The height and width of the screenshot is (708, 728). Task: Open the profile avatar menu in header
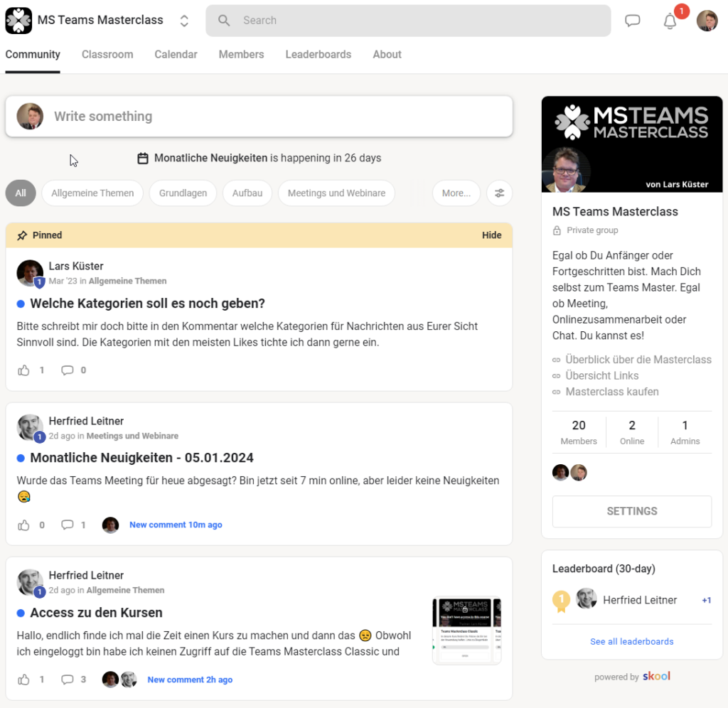(707, 21)
